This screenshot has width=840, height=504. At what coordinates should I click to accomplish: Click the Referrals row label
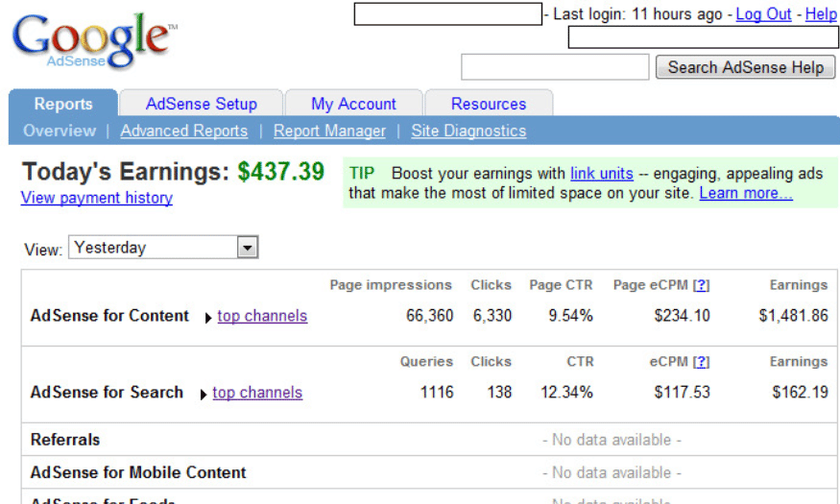tap(65, 440)
